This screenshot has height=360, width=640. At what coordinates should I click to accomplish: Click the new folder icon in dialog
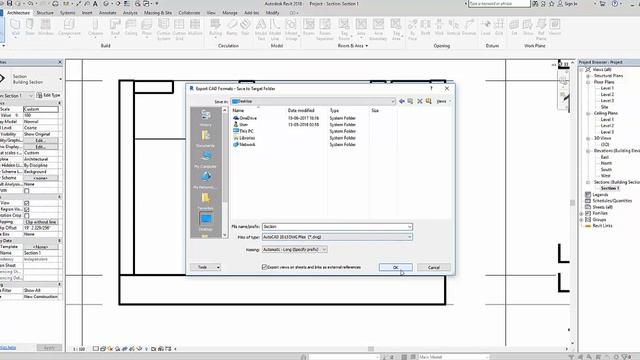pyautogui.click(x=429, y=101)
